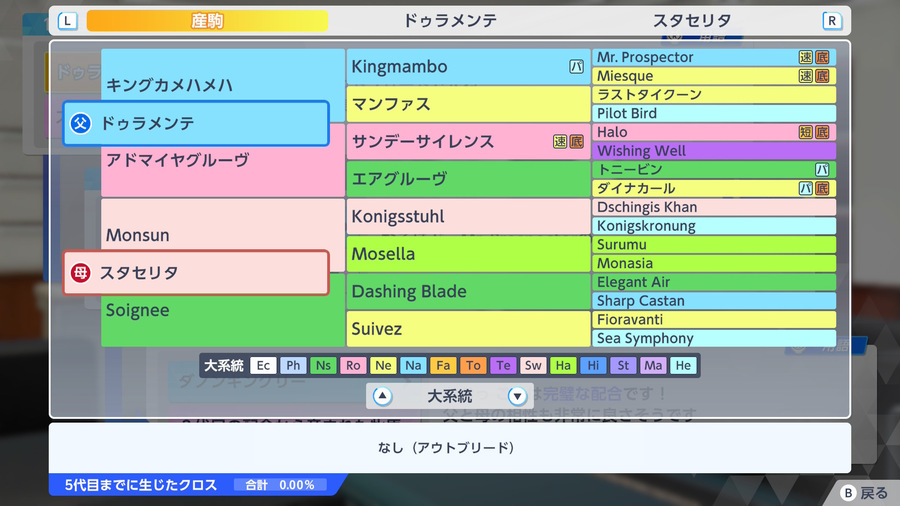Click the Ec lineage color swatch
900x506 pixels.
point(263,365)
